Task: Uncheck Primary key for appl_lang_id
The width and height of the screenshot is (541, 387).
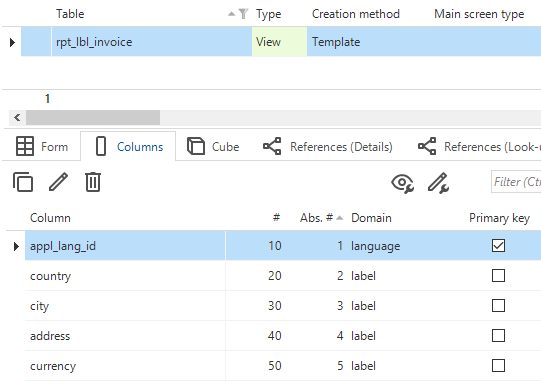Action: pyautogui.click(x=498, y=246)
